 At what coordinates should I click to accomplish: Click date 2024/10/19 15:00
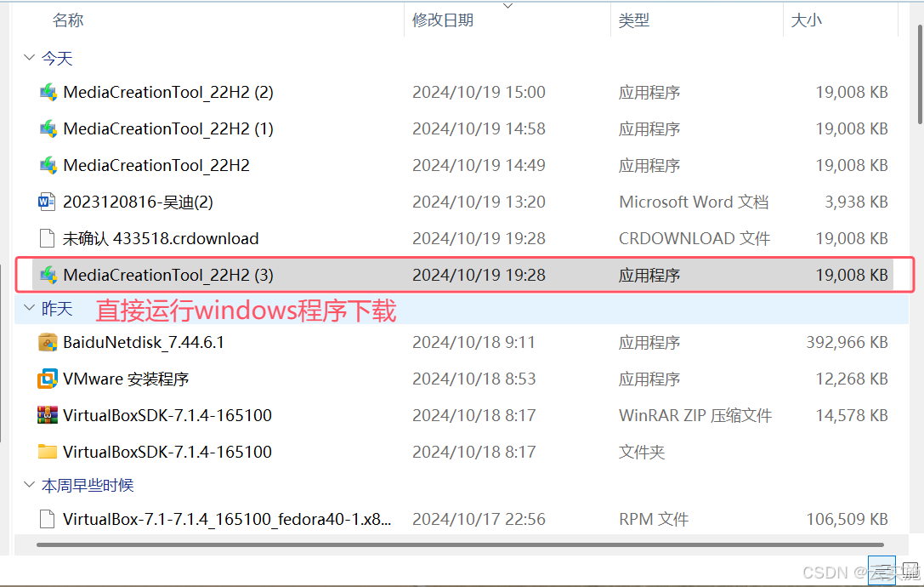point(479,92)
